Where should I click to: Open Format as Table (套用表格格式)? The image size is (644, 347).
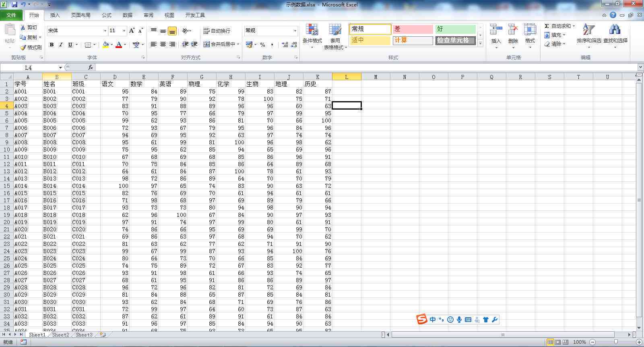[335, 36]
